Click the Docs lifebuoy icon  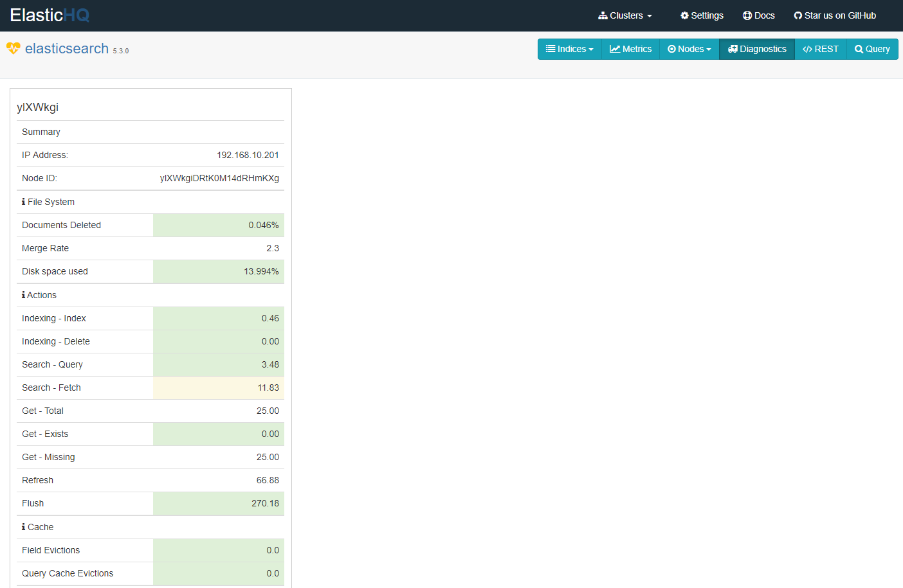click(x=747, y=15)
